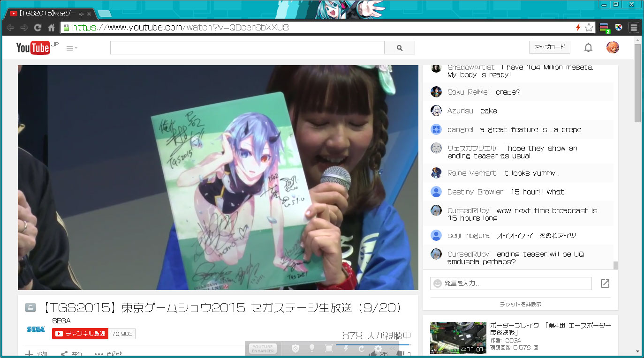Open the browser home page
The height and width of the screenshot is (358, 644).
coord(52,28)
